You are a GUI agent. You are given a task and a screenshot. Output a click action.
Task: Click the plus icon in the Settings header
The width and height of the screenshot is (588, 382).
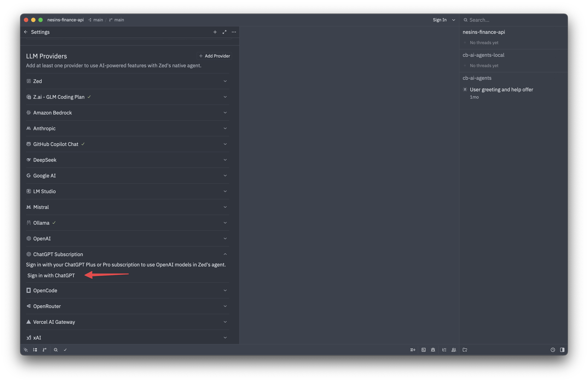[215, 32]
